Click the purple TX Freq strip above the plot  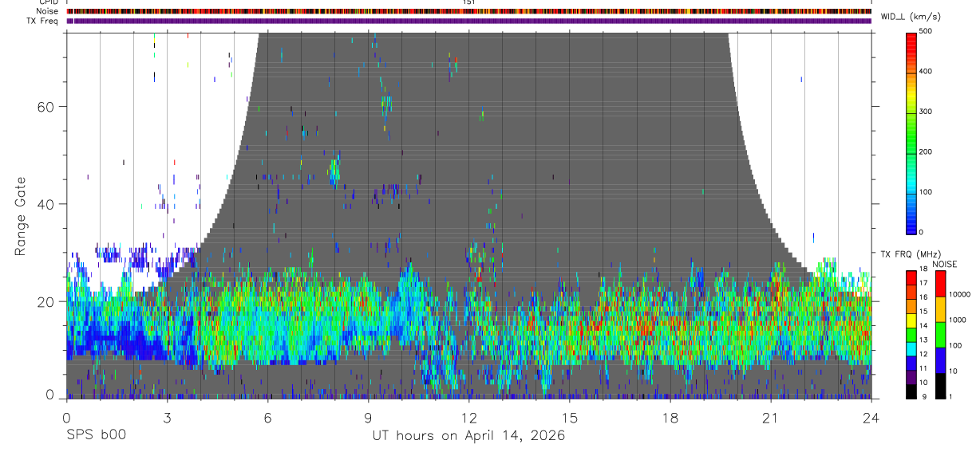click(468, 21)
